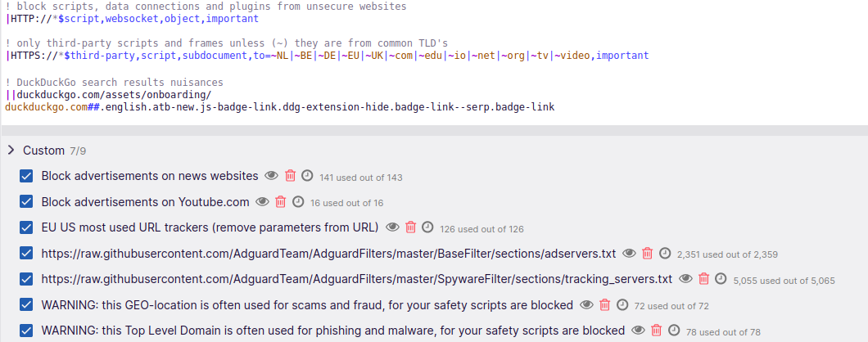868x342 pixels.
Task: Click the trash icon for news websites list
Action: pos(290,176)
